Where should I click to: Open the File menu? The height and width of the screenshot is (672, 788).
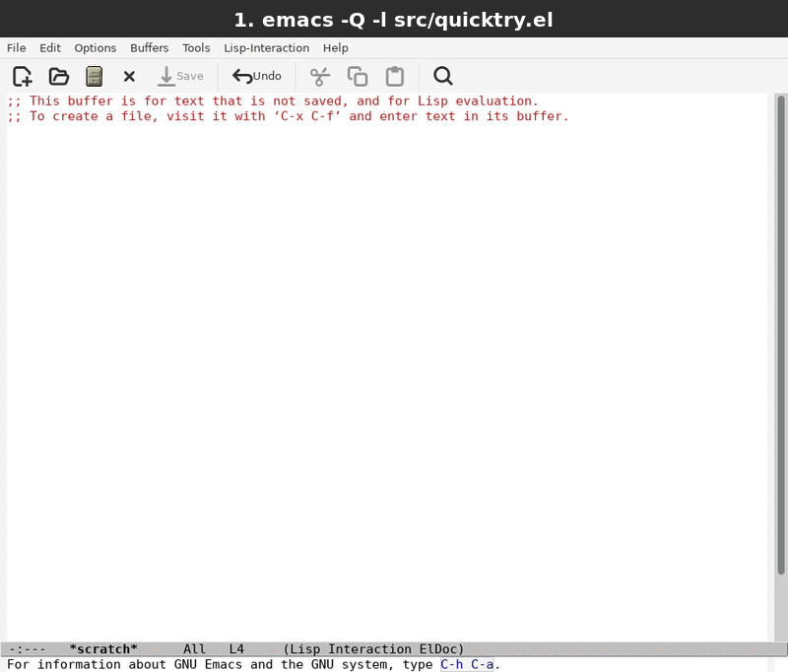coord(16,48)
